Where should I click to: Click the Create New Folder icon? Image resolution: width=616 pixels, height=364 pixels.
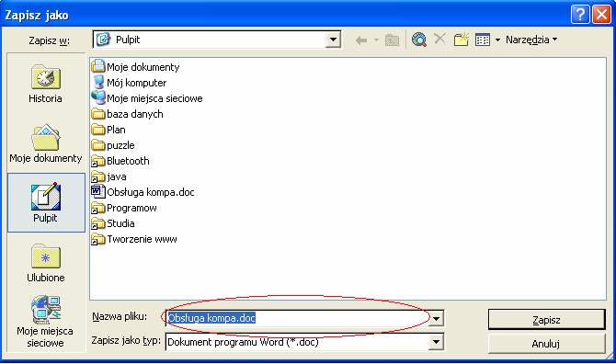coord(462,40)
